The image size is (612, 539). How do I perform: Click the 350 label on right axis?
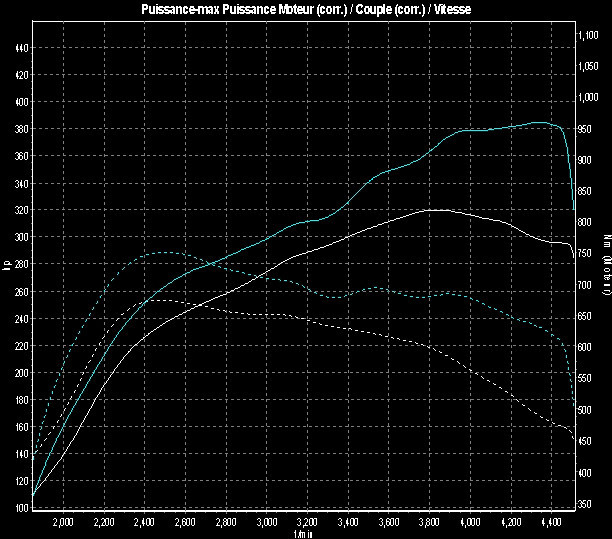coord(590,504)
